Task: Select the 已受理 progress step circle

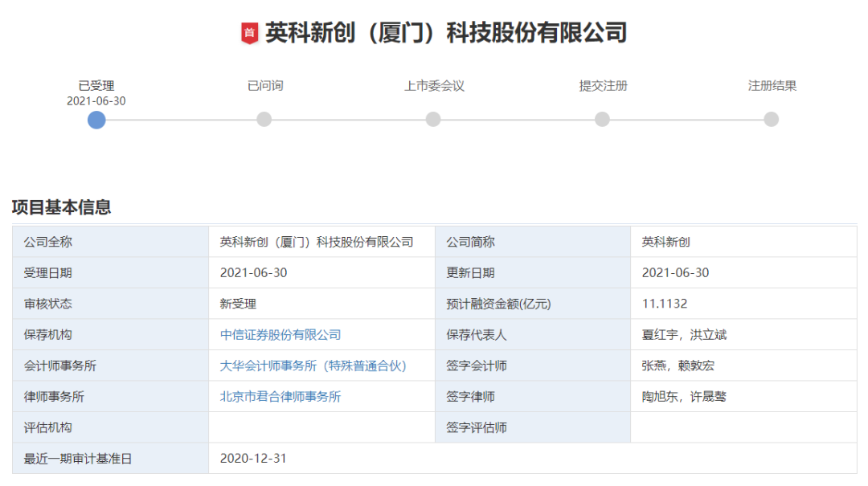Action: pyautogui.click(x=96, y=120)
